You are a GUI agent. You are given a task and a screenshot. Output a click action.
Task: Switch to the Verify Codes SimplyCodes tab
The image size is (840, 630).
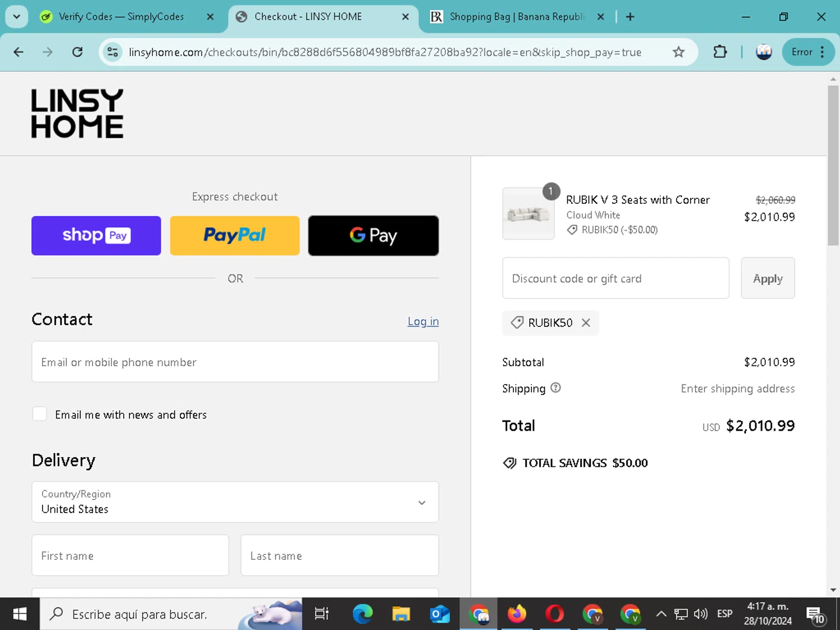click(122, 17)
